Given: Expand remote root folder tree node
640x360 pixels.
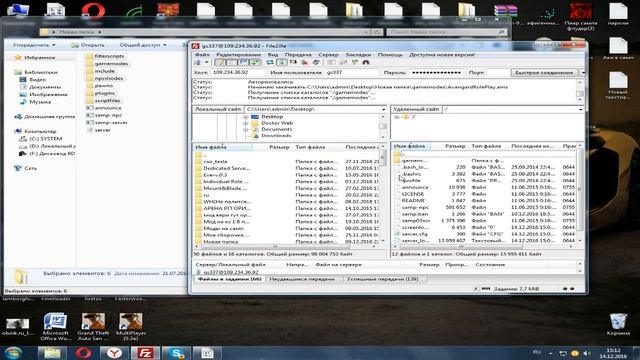Looking at the screenshot, I should [x=397, y=117].
